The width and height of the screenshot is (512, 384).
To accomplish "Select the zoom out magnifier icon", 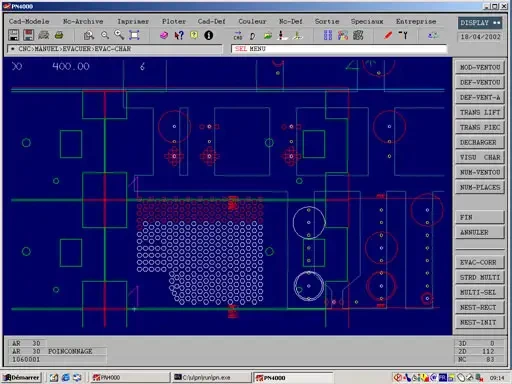I will point(105,35).
